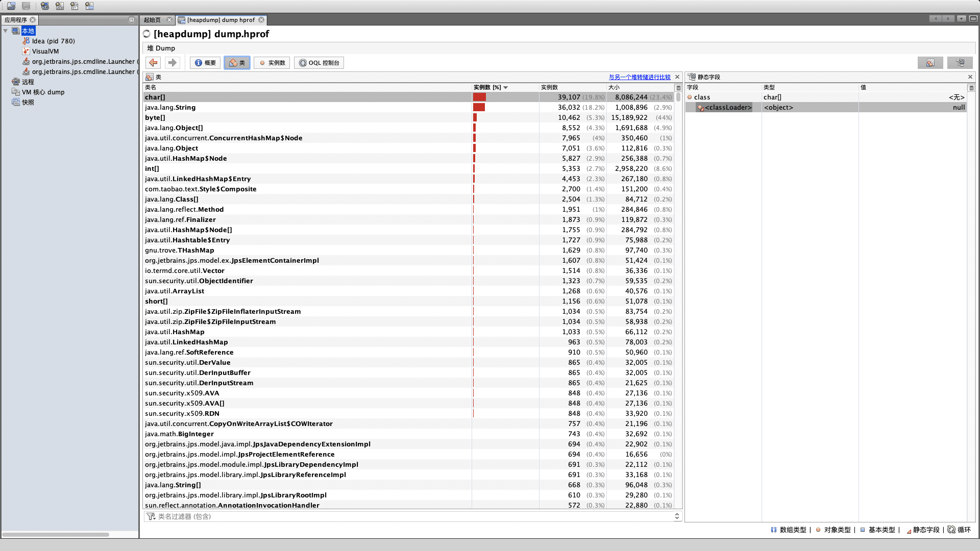Close the 静态字段 static fields panel
This screenshot has height=551, width=980.
970,77
